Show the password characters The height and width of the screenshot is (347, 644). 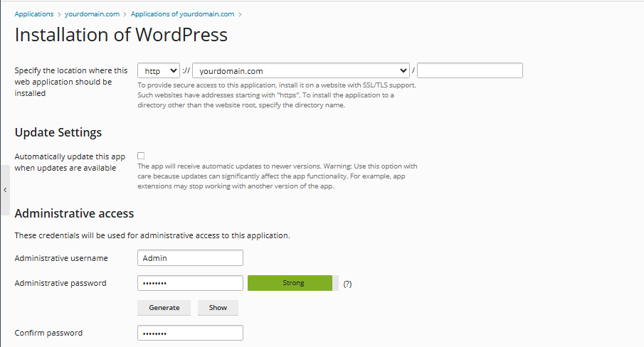218,308
